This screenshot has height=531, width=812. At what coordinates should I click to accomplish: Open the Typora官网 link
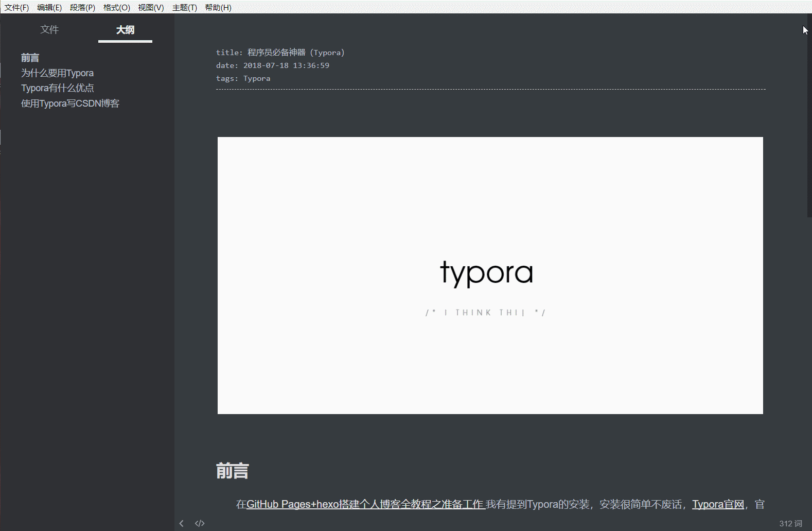coord(718,504)
